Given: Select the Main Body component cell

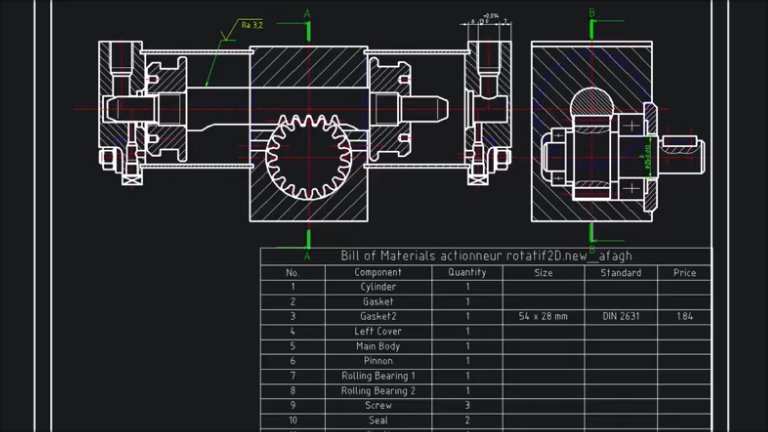Looking at the screenshot, I should (x=378, y=346).
